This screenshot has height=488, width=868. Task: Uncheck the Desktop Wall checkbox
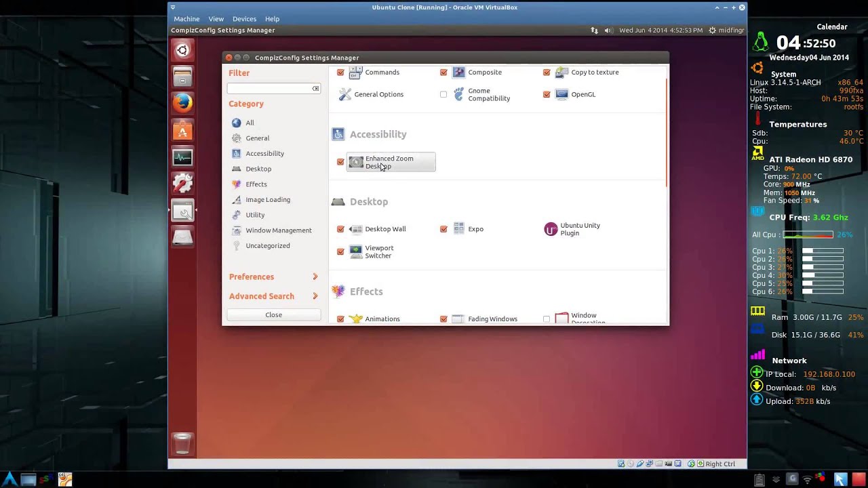pos(340,229)
